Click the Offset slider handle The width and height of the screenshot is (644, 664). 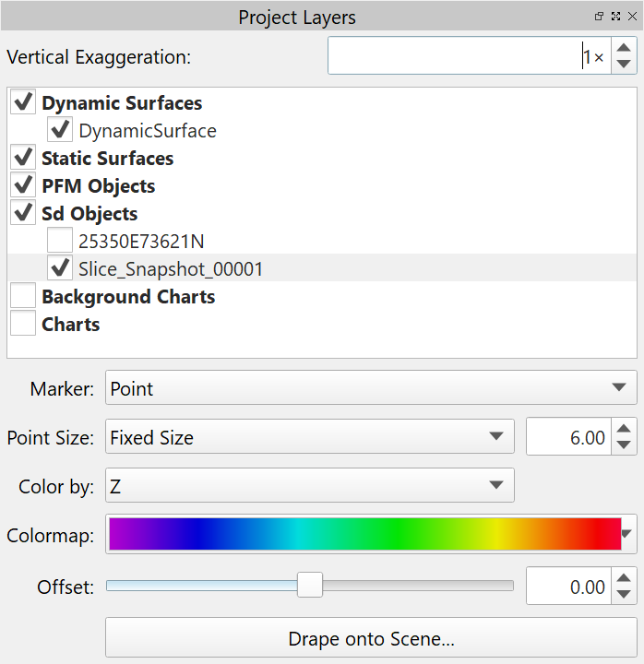click(x=310, y=585)
